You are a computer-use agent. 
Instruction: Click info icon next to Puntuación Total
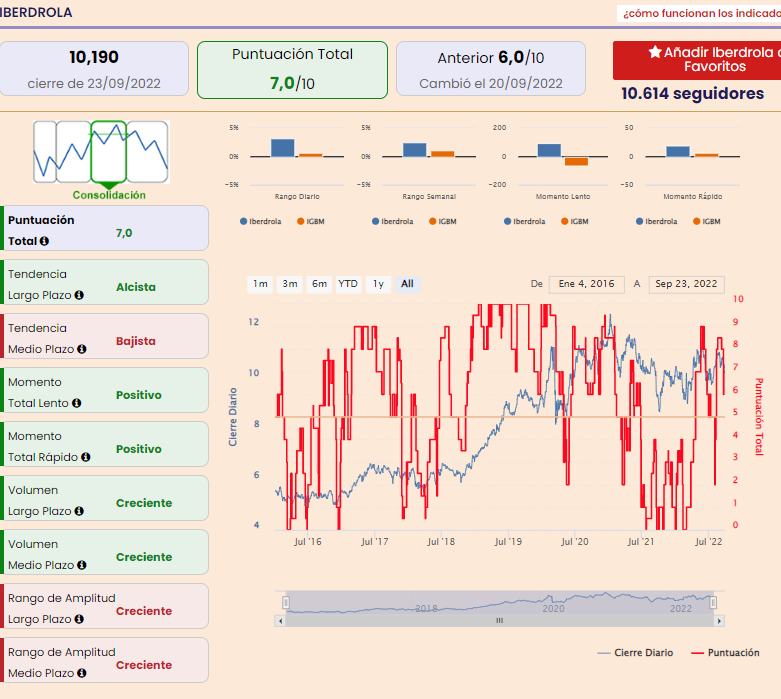[44, 241]
